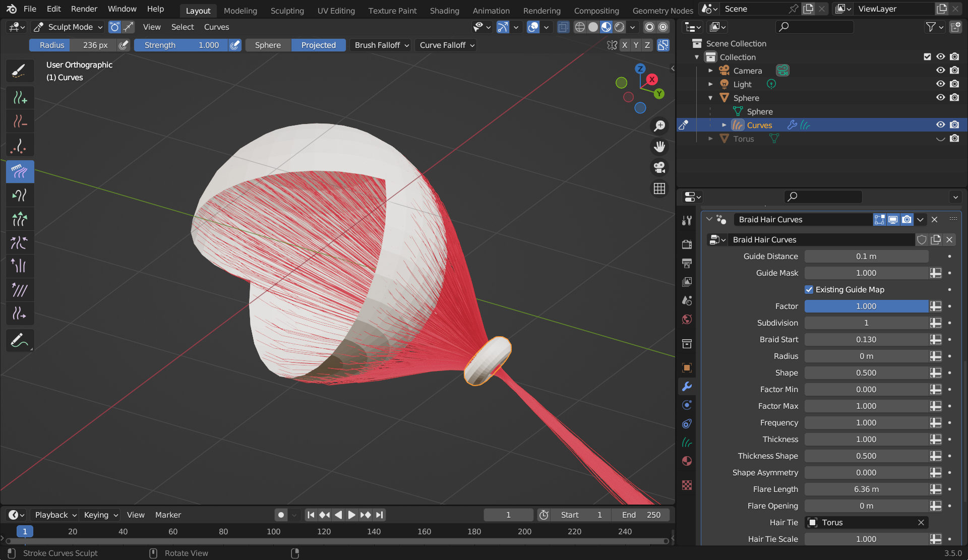Select the Comb Curves tool

[x=20, y=171]
